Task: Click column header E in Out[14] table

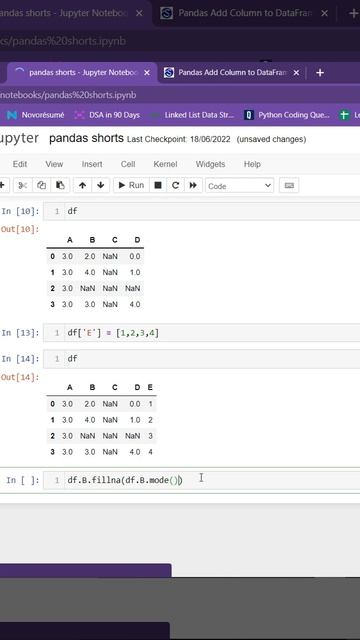Action: coord(150,387)
